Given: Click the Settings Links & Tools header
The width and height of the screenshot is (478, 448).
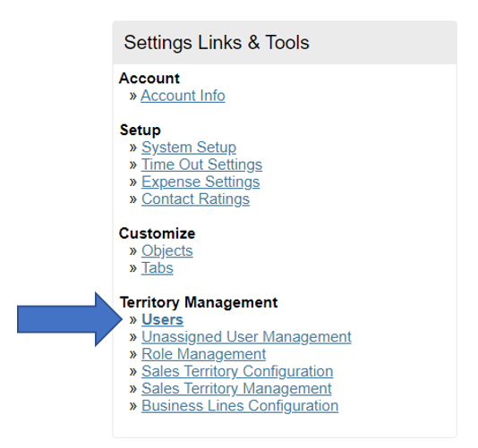Looking at the screenshot, I should point(217,42).
